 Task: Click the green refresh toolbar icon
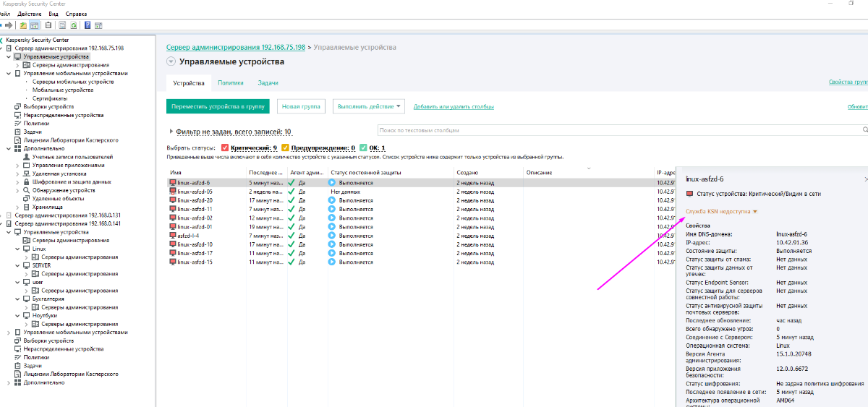pos(74,25)
